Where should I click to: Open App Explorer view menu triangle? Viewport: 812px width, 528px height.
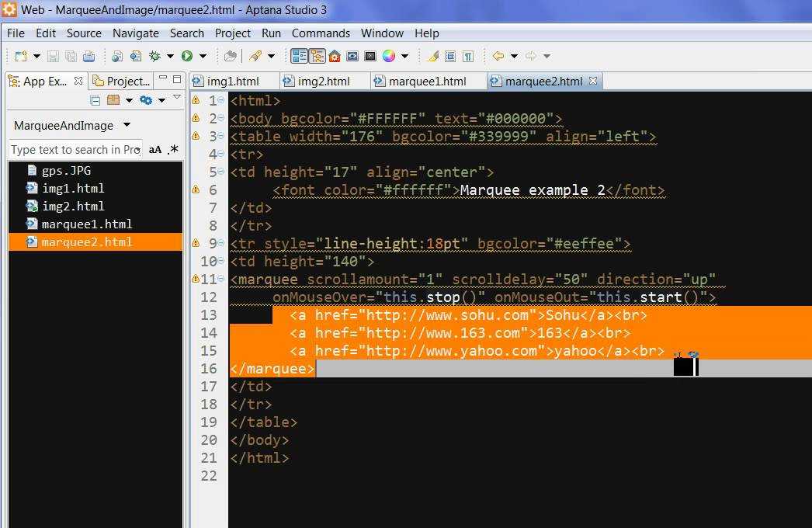pos(176,97)
